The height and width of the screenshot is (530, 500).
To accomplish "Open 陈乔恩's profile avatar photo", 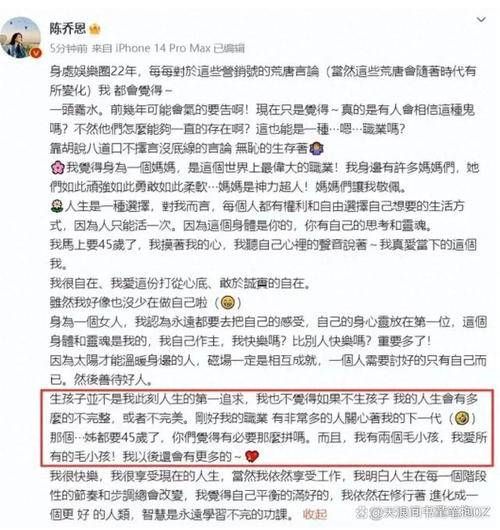I will point(20,38).
